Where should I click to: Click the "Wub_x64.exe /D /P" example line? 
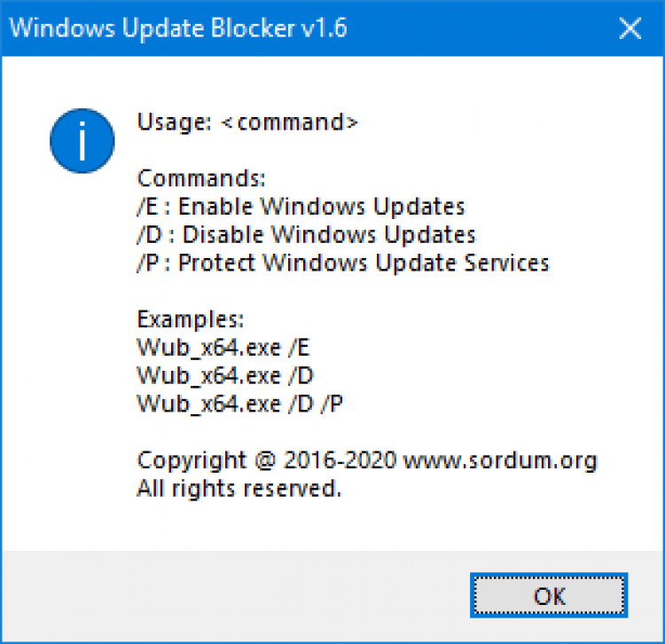(x=240, y=404)
